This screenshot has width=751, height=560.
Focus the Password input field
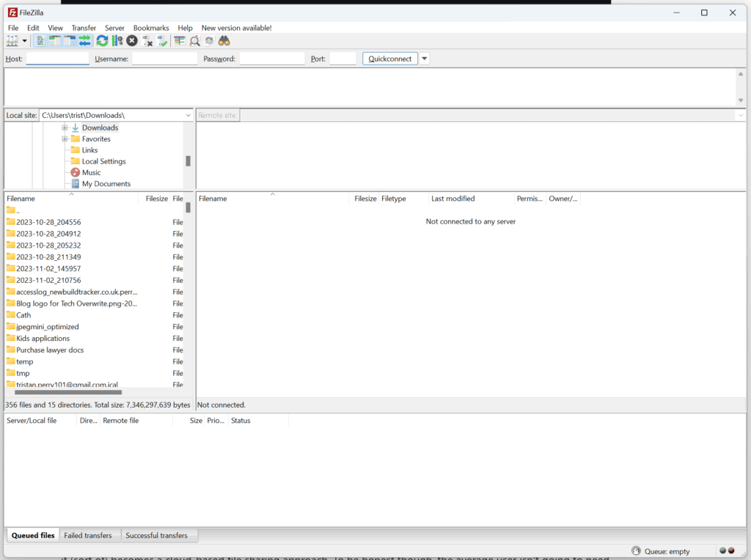[272, 59]
